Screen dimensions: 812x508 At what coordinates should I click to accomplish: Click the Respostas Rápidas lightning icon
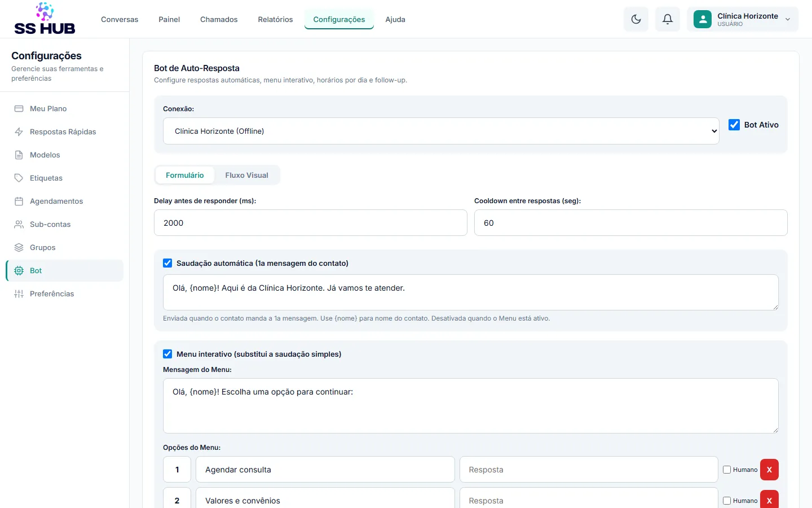(19, 132)
